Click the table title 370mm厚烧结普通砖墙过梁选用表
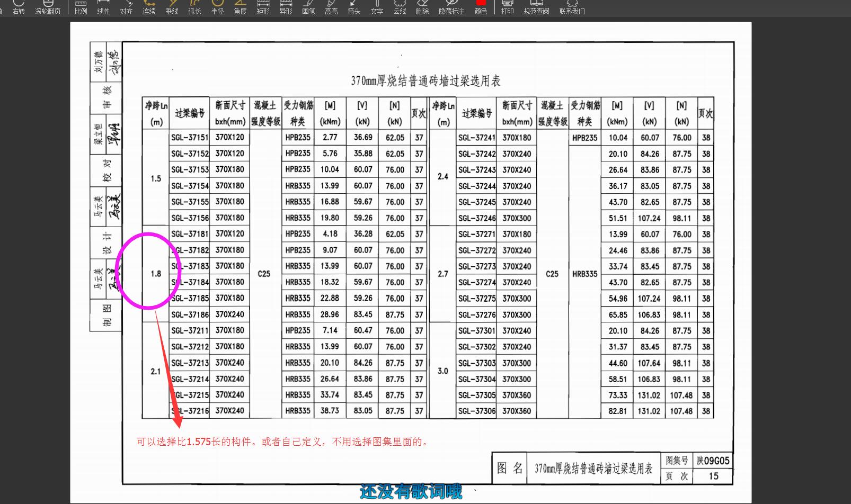 [425, 81]
